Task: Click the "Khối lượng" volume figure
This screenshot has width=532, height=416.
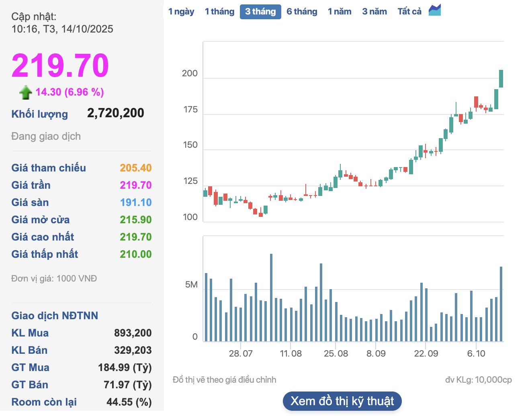Action: [x=115, y=113]
